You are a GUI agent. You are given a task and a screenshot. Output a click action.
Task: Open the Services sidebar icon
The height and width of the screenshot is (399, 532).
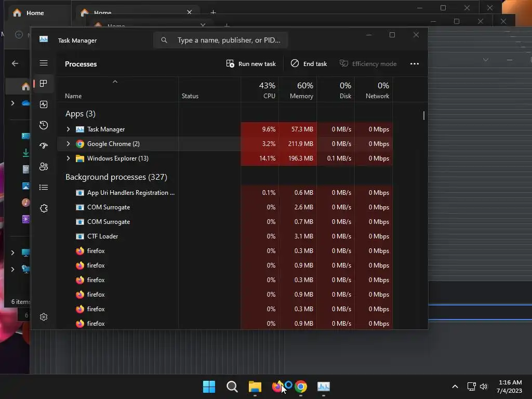coord(44,208)
